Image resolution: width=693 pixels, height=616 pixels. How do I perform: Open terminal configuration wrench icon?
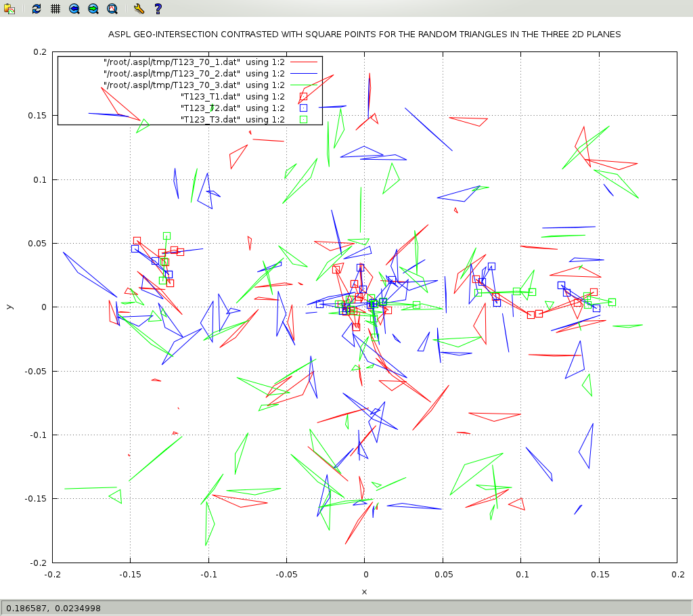point(139,9)
